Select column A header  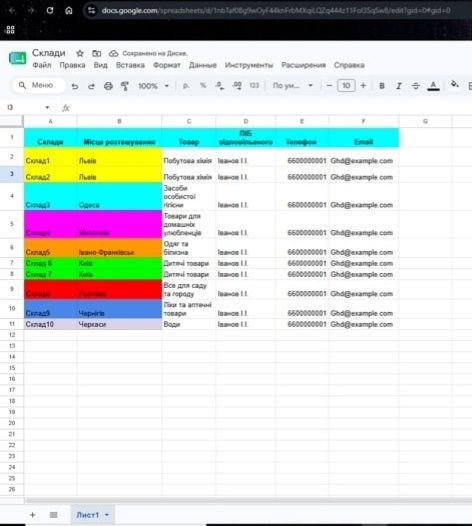[x=50, y=121]
